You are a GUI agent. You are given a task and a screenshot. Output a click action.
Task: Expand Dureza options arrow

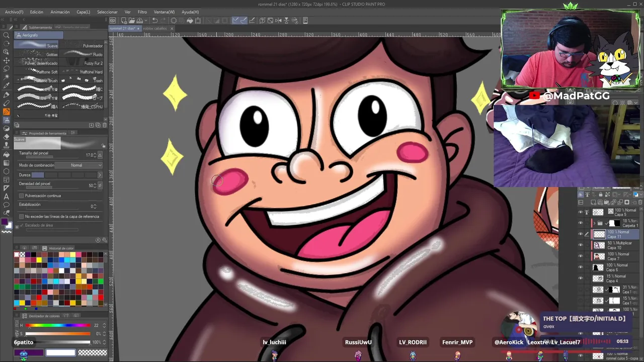tap(100, 175)
